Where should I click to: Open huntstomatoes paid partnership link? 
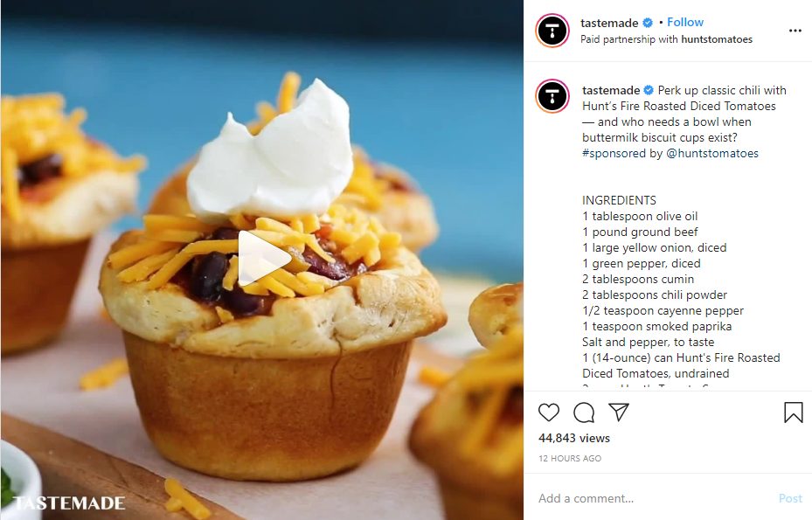717,39
